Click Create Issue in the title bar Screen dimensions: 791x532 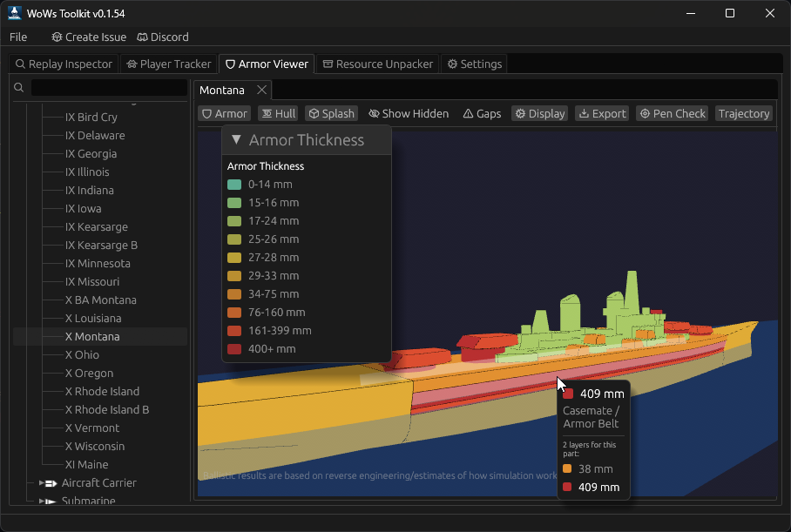(x=88, y=37)
